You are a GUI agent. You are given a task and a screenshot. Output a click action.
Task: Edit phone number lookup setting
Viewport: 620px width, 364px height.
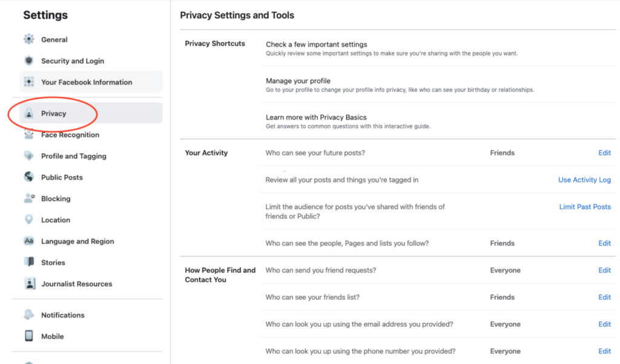pyautogui.click(x=604, y=351)
